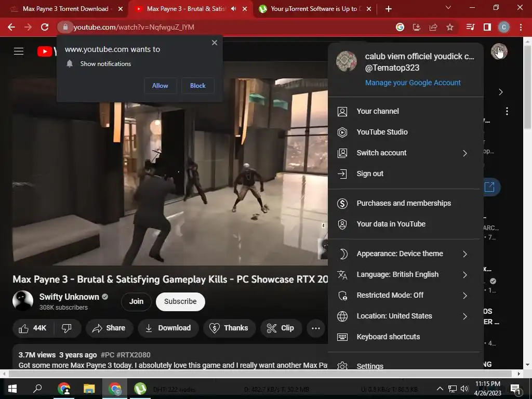Click the bell icon in notification prompt
Screen dimensions: 532x399
(70, 64)
